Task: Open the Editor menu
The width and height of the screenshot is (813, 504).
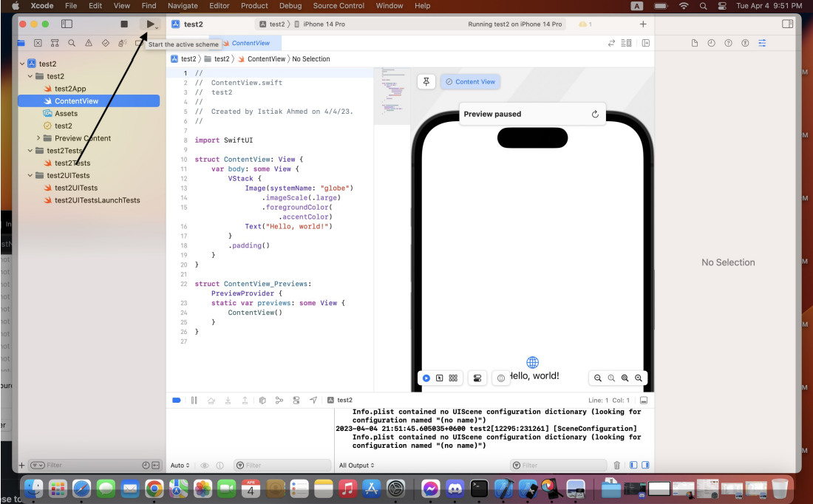Action: point(220,6)
